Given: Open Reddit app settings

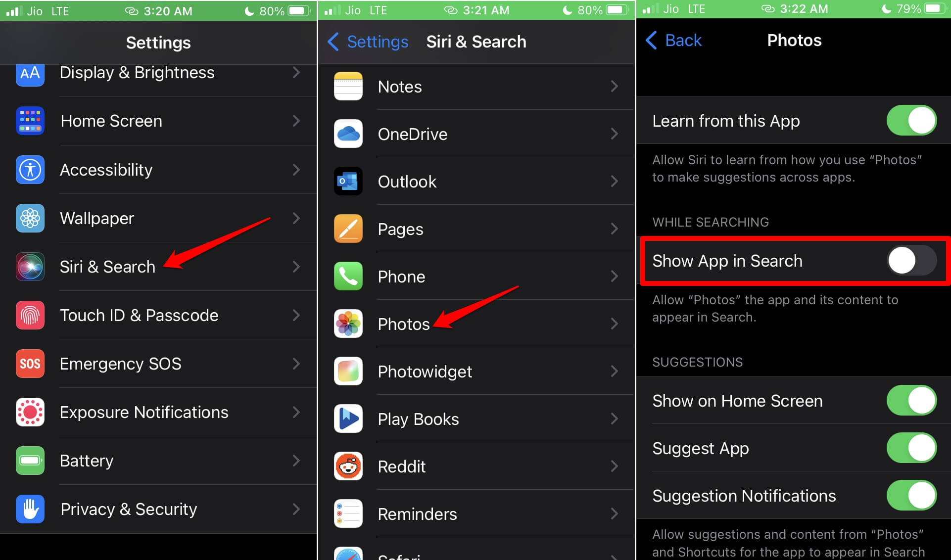Looking at the screenshot, I should [475, 467].
